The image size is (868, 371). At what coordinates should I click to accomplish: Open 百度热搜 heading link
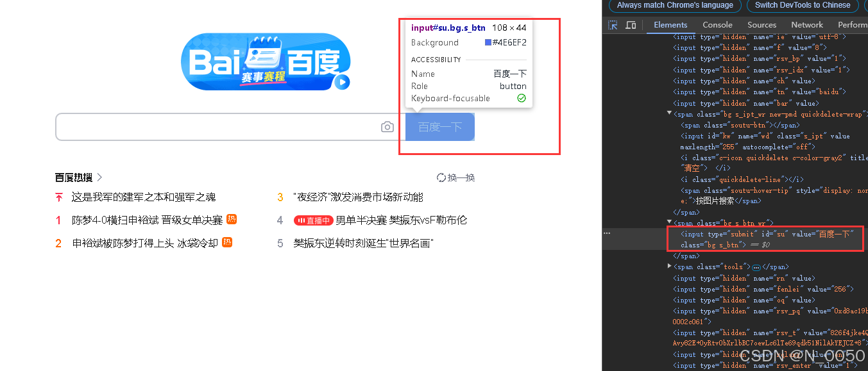(x=74, y=177)
